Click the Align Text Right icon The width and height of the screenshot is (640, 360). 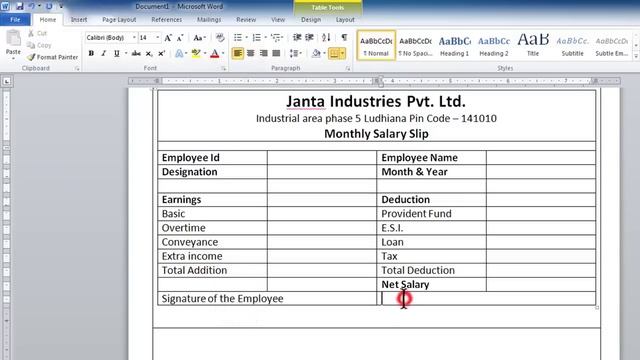click(264, 53)
